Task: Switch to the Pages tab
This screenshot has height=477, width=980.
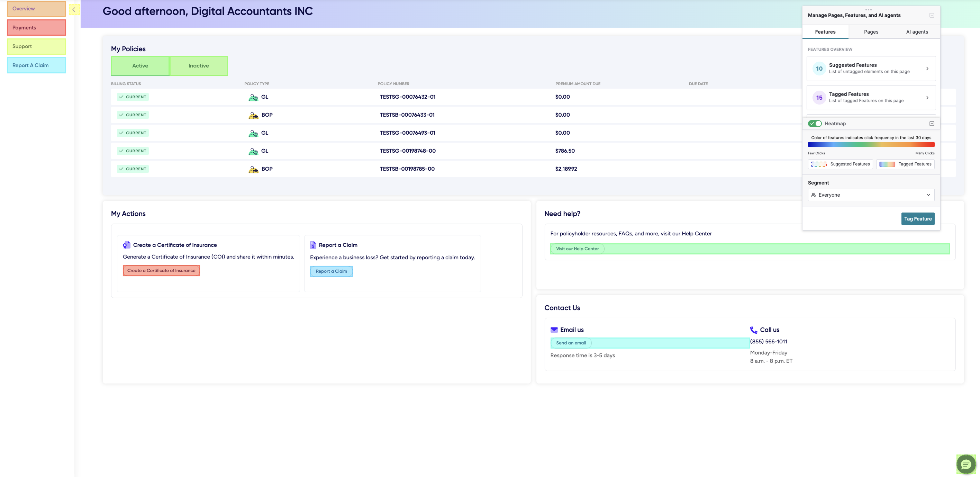Action: 871,32
